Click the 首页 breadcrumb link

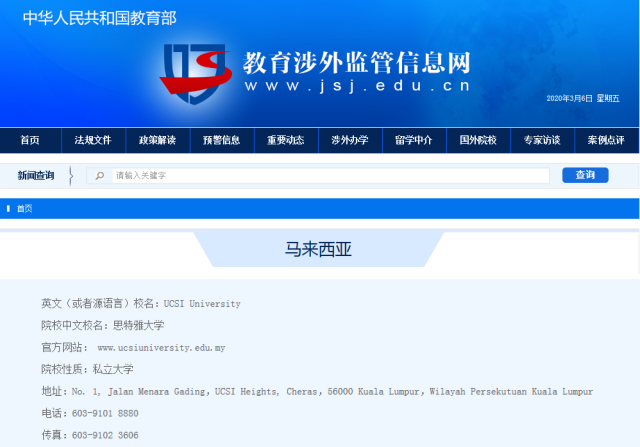tap(24, 209)
